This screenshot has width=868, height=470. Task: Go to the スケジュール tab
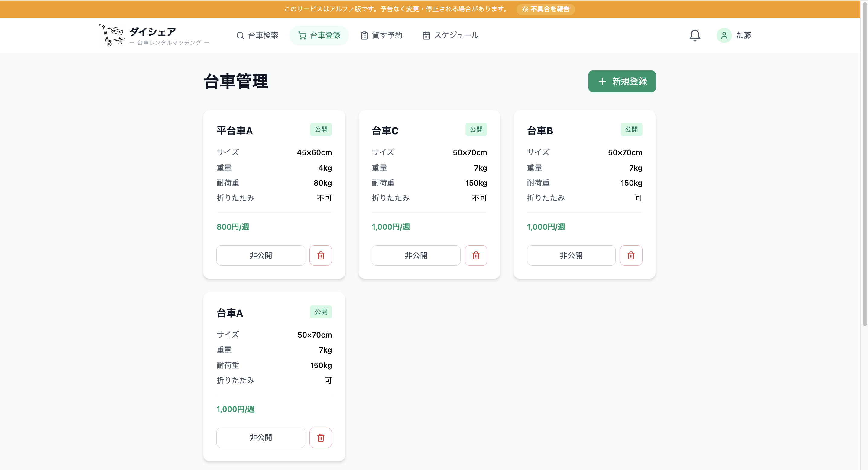tap(451, 35)
